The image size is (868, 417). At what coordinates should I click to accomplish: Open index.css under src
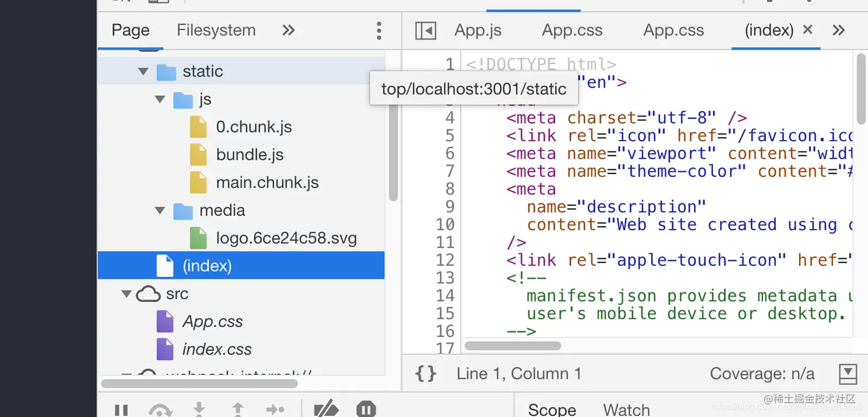click(217, 349)
